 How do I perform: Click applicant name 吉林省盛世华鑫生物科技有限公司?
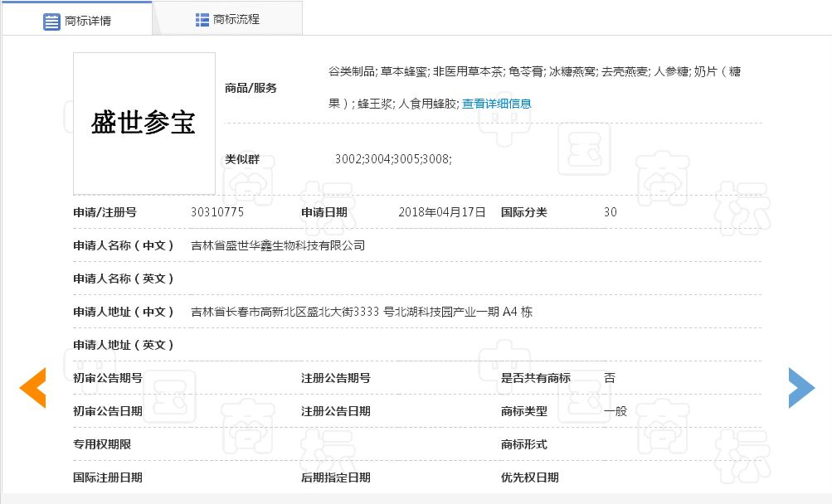click(278, 245)
